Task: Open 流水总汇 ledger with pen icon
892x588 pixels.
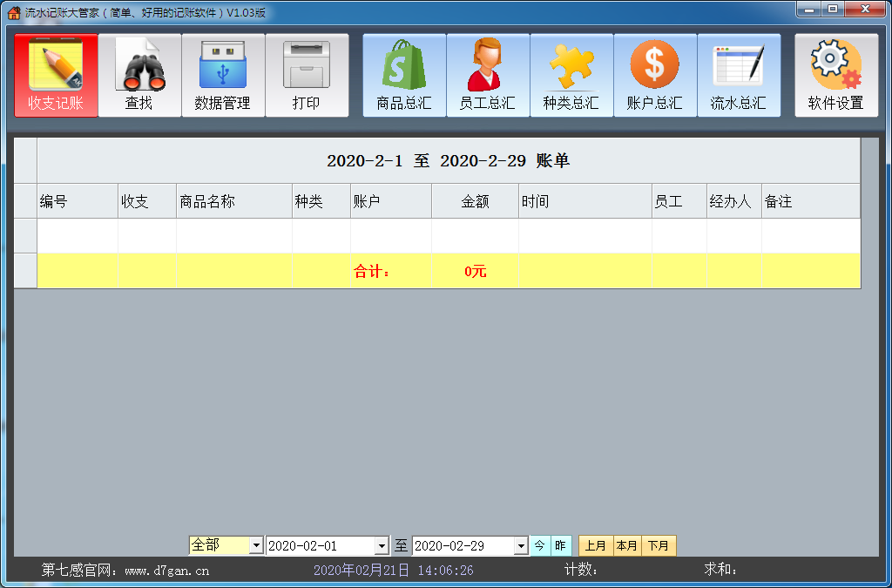Action: pyautogui.click(x=739, y=75)
